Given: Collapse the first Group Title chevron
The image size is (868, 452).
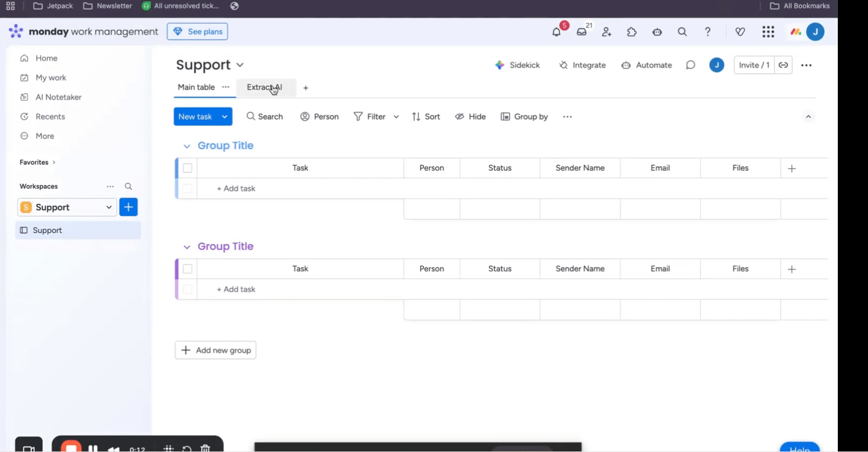Looking at the screenshot, I should point(187,146).
